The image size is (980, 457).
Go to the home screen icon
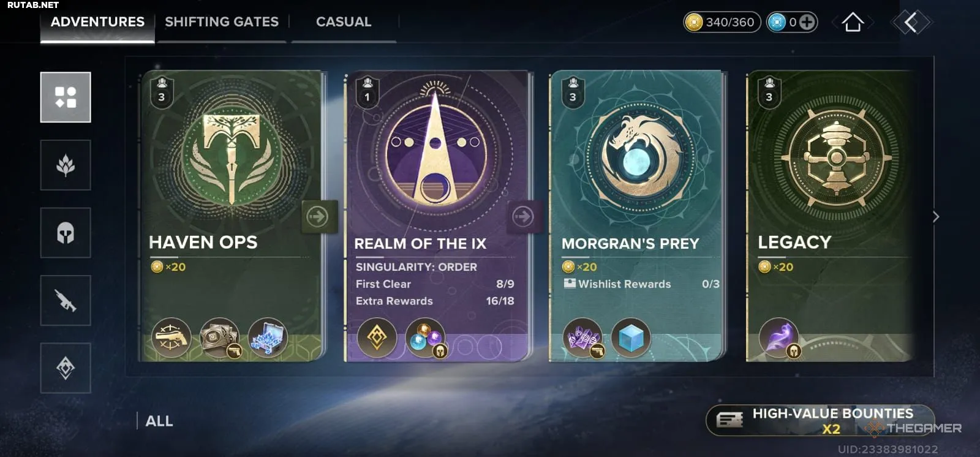coord(853,23)
